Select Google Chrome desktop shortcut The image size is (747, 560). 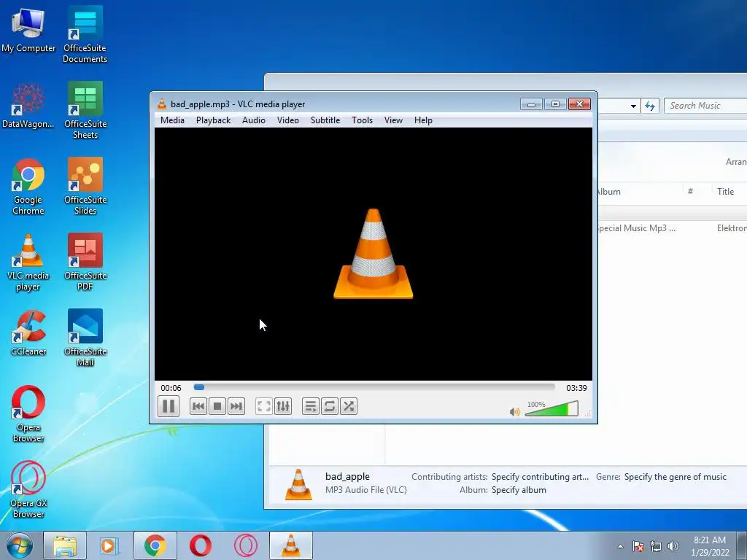click(x=28, y=186)
